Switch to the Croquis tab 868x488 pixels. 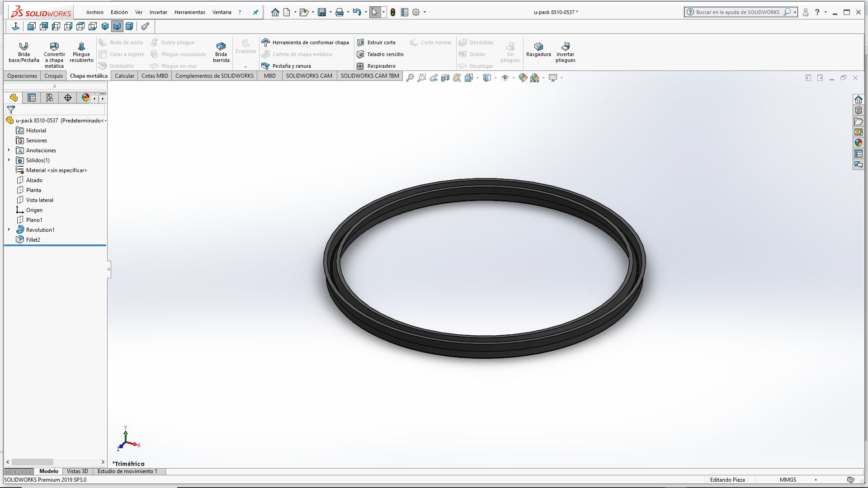pos(53,75)
